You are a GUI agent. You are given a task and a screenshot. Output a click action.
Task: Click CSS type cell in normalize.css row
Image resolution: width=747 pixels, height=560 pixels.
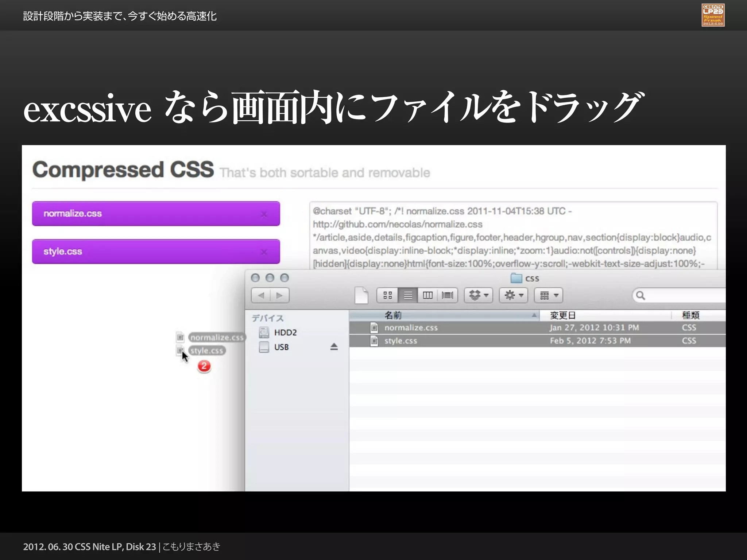click(x=689, y=327)
